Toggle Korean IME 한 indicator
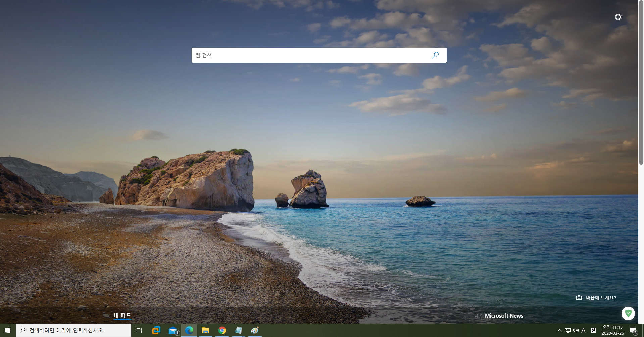644x337 pixels. 593,330
